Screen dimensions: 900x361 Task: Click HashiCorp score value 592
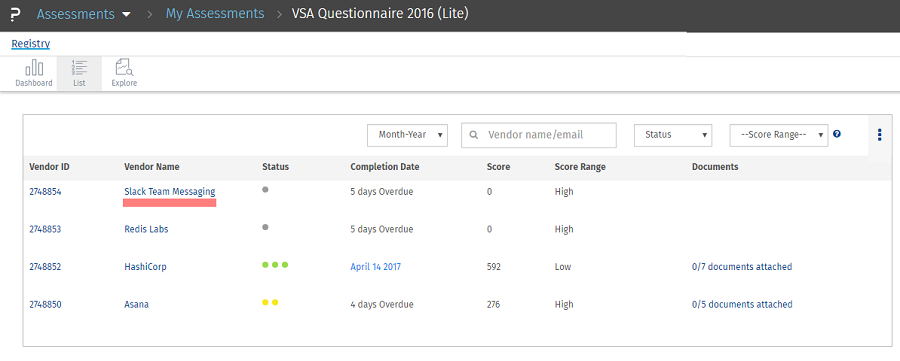[x=494, y=267]
